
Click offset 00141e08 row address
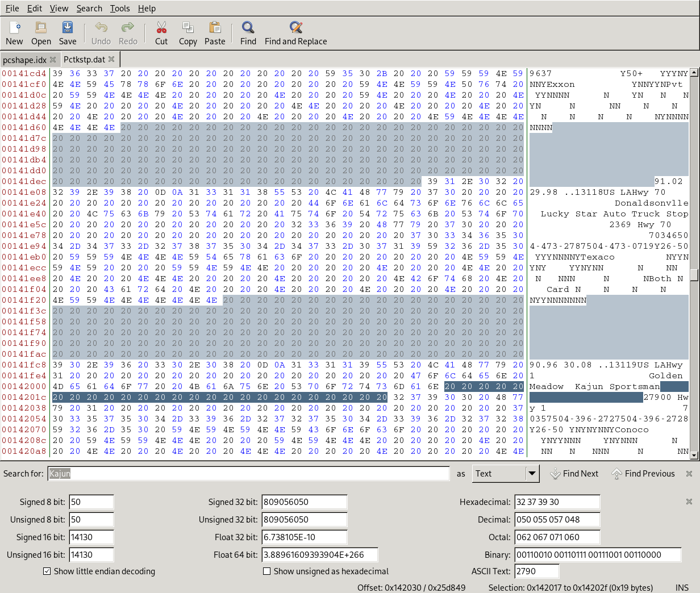24,192
